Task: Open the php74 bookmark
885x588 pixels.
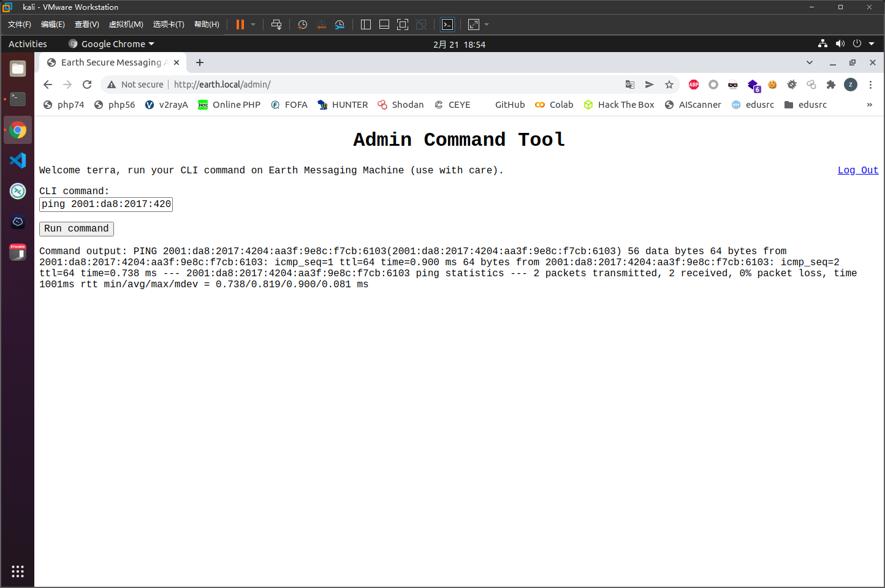Action: click(x=64, y=105)
